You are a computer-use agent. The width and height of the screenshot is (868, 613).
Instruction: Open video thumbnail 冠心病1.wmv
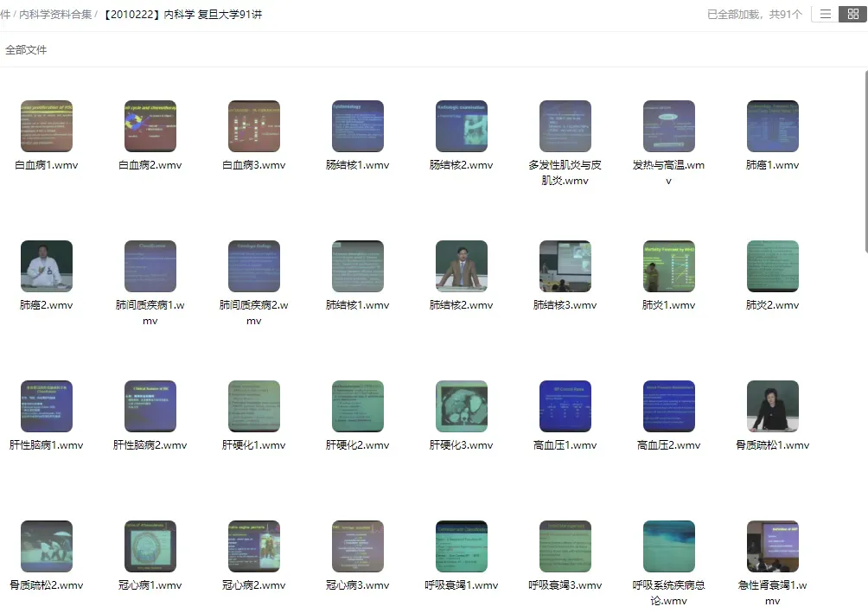[150, 546]
